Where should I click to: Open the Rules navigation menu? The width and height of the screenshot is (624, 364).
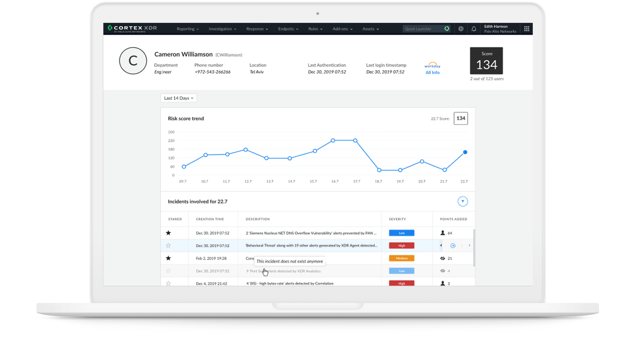[315, 29]
